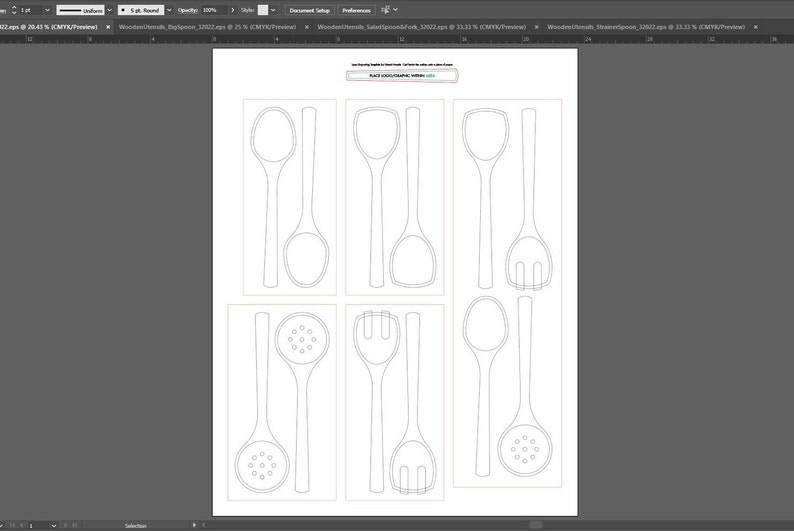Click the horizontal scrollbar thumb
The width and height of the screenshot is (794, 531).
[536, 525]
